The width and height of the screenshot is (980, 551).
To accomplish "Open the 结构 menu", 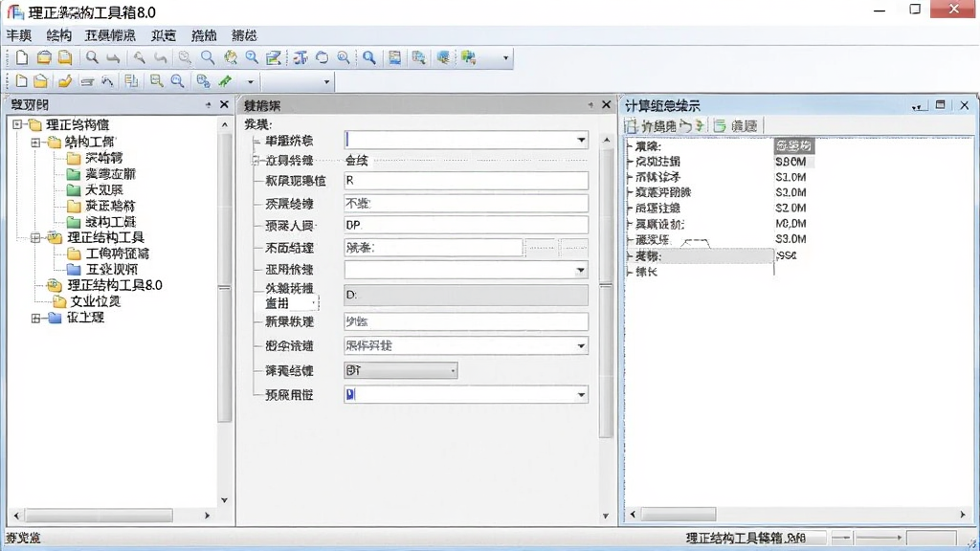I will point(58,35).
